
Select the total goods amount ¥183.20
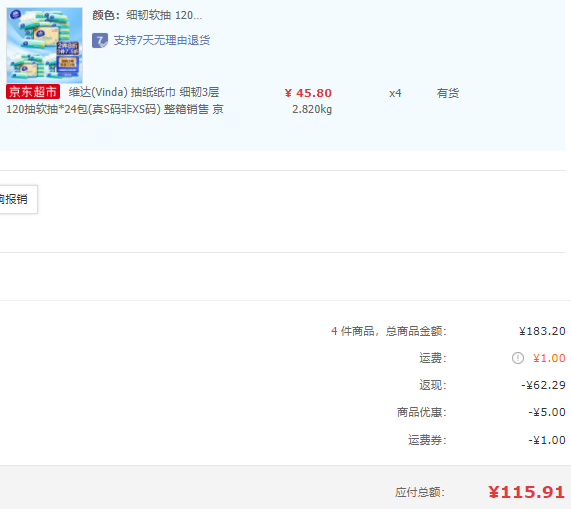[542, 331]
